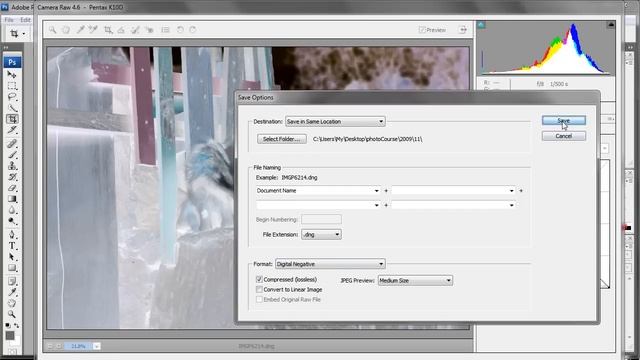Select the Photoshop Move tool
640x360 pixels.
coord(12,75)
